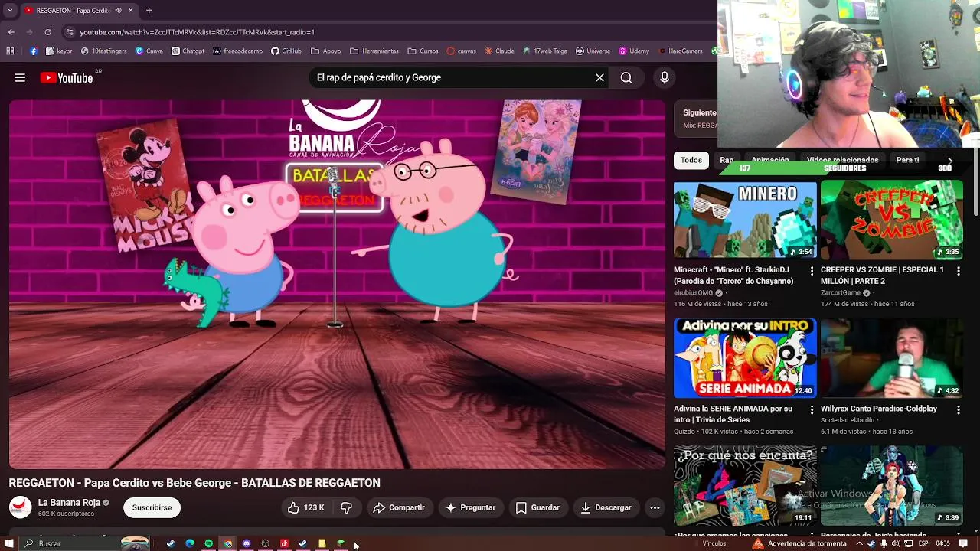980x551 pixels.
Task: Open options menu for Minero video
Action: (x=812, y=271)
